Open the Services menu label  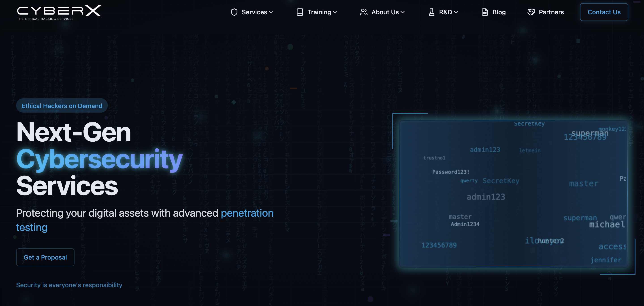(x=254, y=12)
